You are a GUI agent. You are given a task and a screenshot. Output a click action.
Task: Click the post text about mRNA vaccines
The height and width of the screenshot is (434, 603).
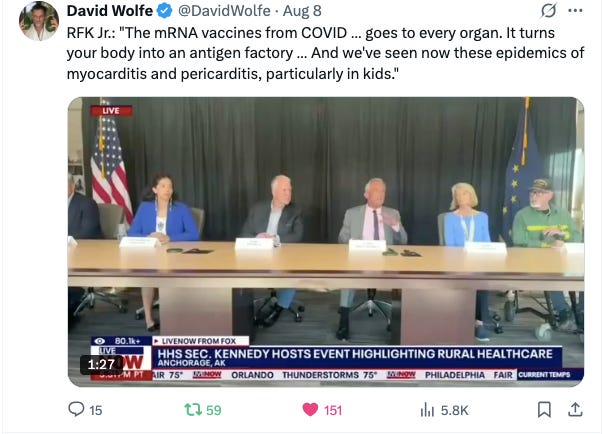325,53
